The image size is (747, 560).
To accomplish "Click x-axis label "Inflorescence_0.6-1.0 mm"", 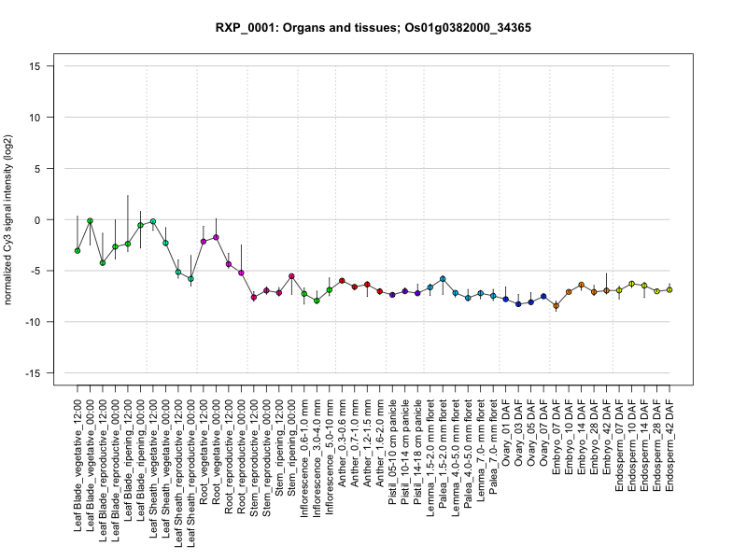I will coord(304,458).
